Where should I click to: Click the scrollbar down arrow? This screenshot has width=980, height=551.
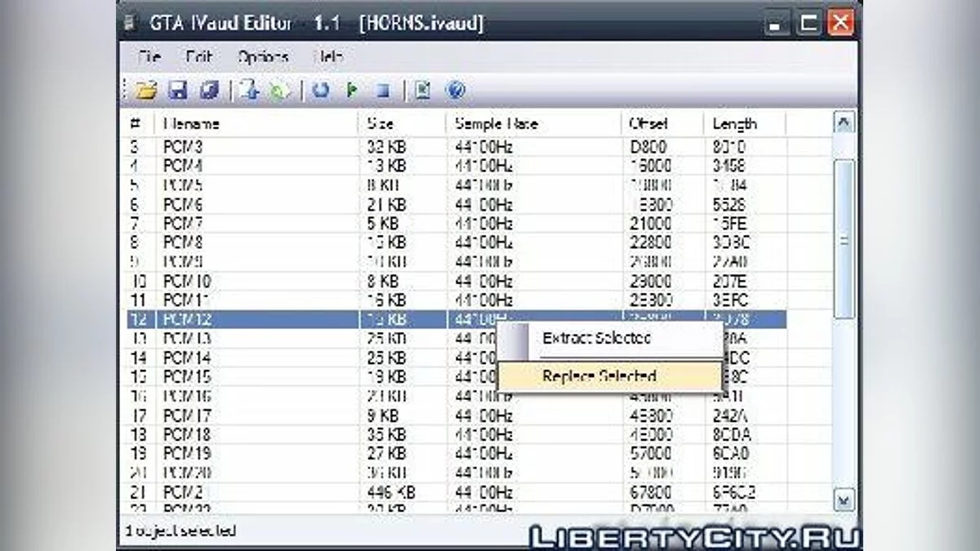844,499
